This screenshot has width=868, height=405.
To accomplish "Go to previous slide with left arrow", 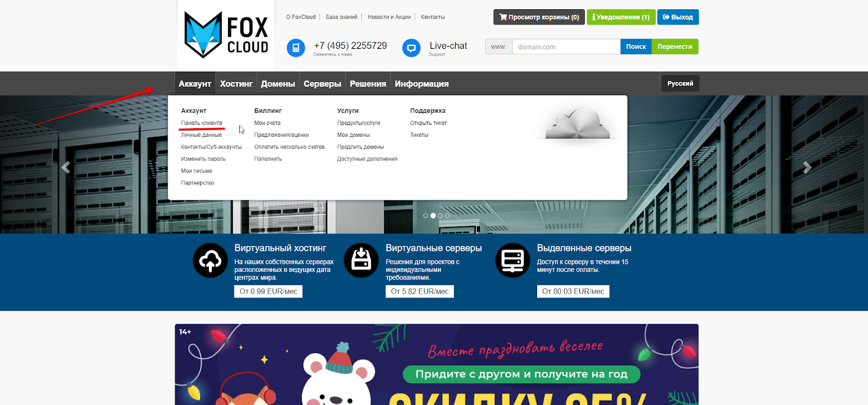I will pos(66,168).
